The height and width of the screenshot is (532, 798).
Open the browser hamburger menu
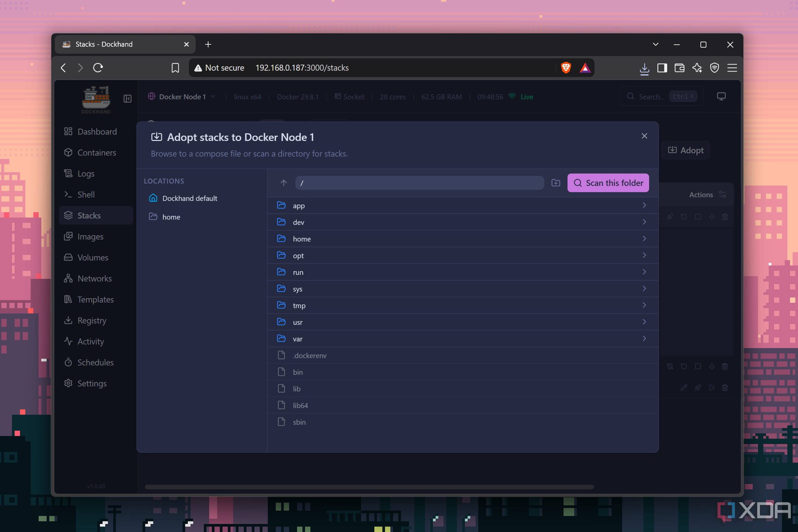click(x=732, y=68)
